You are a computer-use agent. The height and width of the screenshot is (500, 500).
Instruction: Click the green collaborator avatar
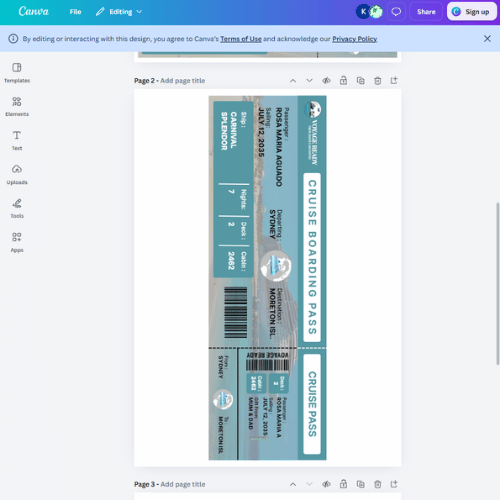pos(376,12)
